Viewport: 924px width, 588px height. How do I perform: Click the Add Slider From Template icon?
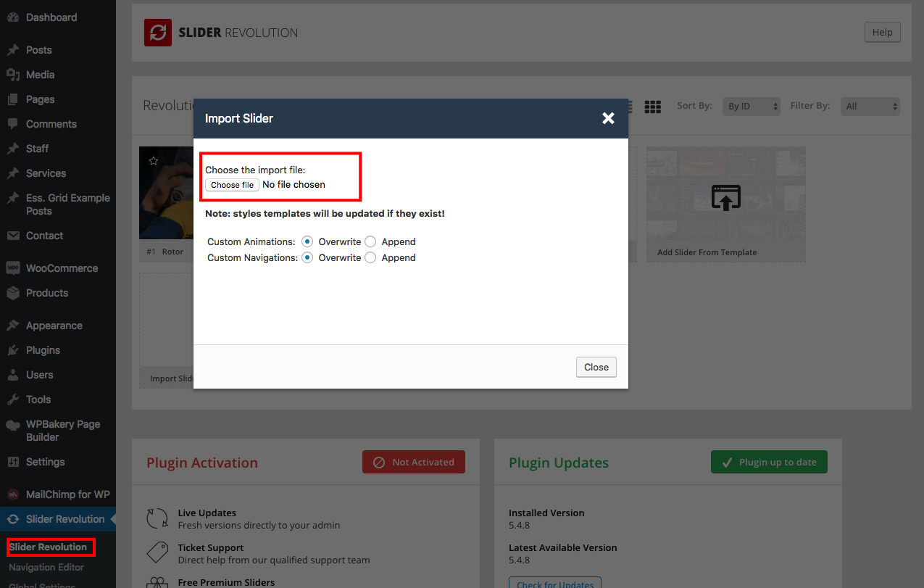click(725, 197)
